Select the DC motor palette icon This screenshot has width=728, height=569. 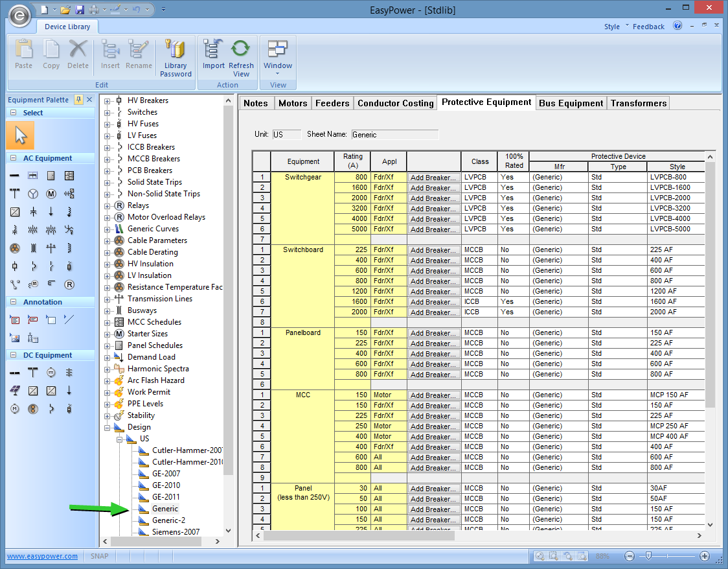coord(15,409)
